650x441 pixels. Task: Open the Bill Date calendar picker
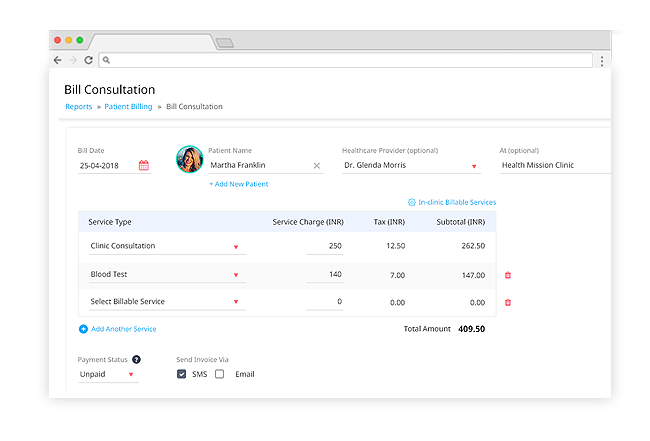(x=144, y=166)
